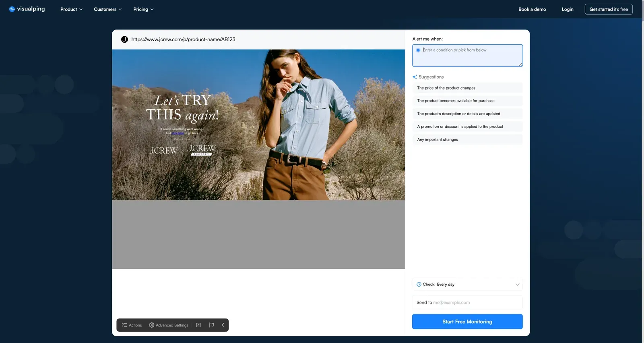Viewport: 644px width, 343px height.
Task: Click Get started it's free button
Action: click(609, 9)
